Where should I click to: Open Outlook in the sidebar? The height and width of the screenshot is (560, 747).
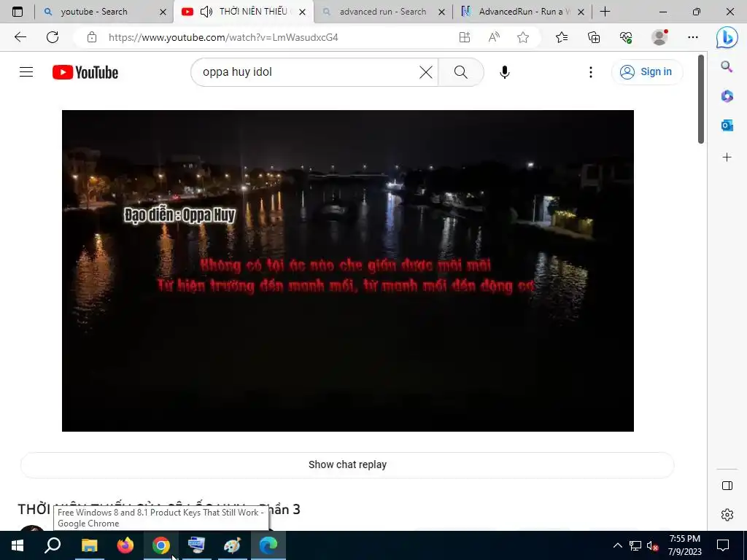click(x=727, y=125)
